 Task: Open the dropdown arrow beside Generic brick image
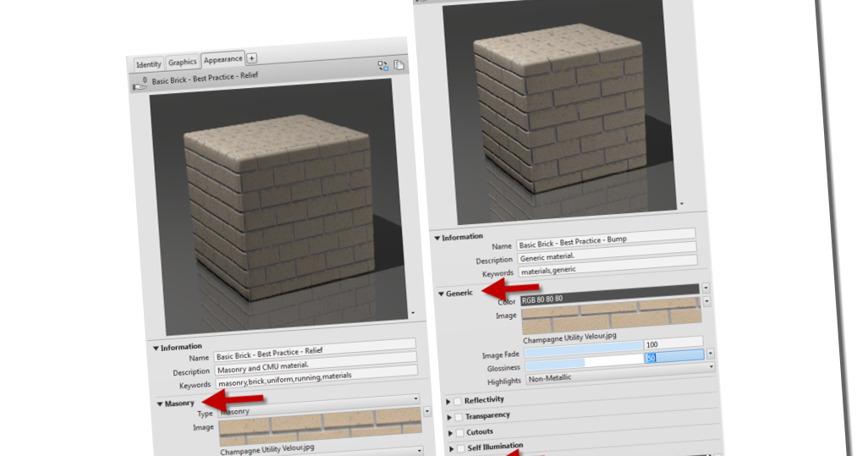707,301
